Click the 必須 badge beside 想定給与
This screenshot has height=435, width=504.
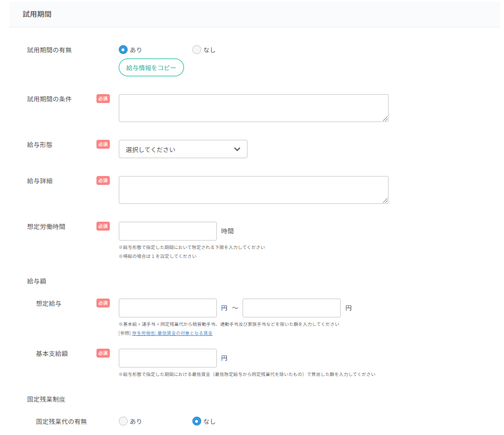click(x=103, y=303)
